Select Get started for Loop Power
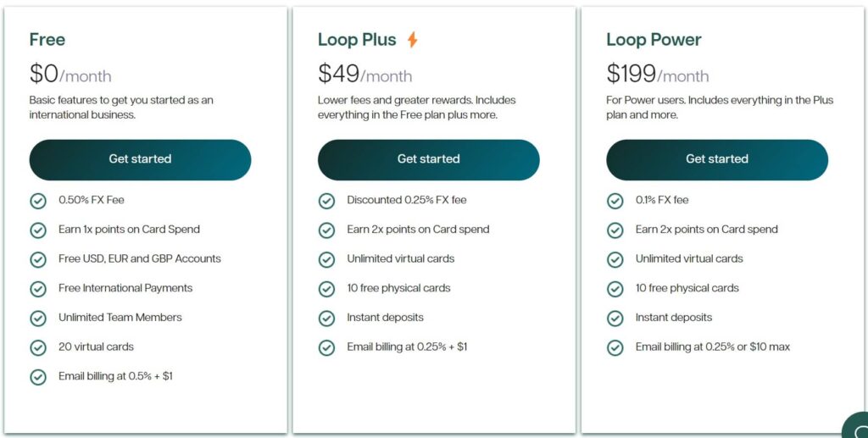The height and width of the screenshot is (438, 868). coord(717,159)
